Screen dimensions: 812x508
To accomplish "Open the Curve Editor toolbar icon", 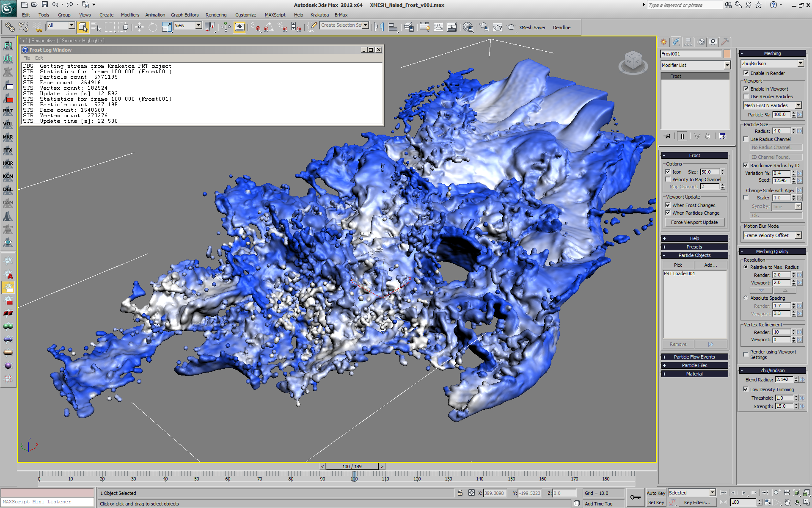I will [x=438, y=27].
